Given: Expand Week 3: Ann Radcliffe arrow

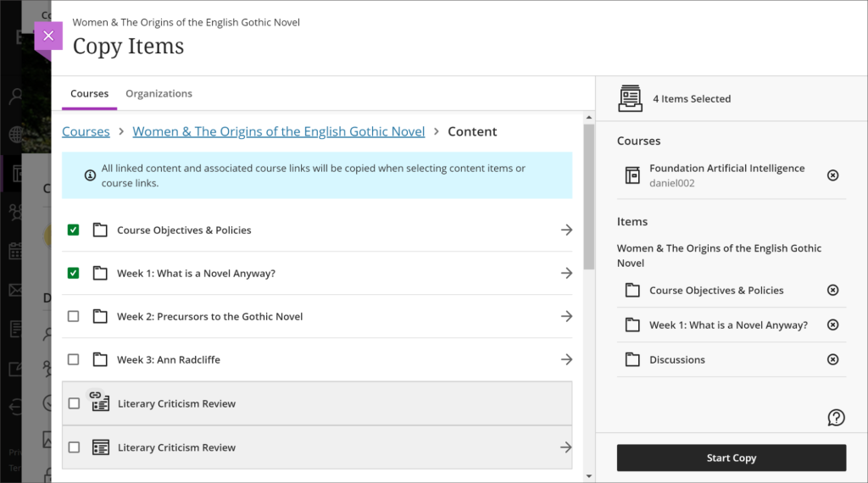Looking at the screenshot, I should [x=566, y=359].
